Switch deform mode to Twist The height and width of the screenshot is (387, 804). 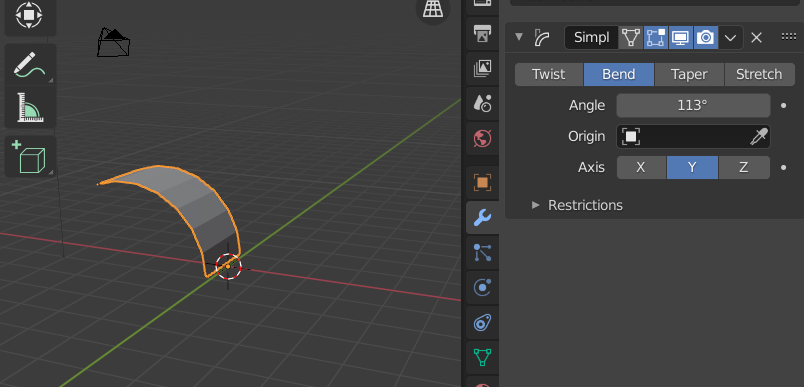pos(549,74)
